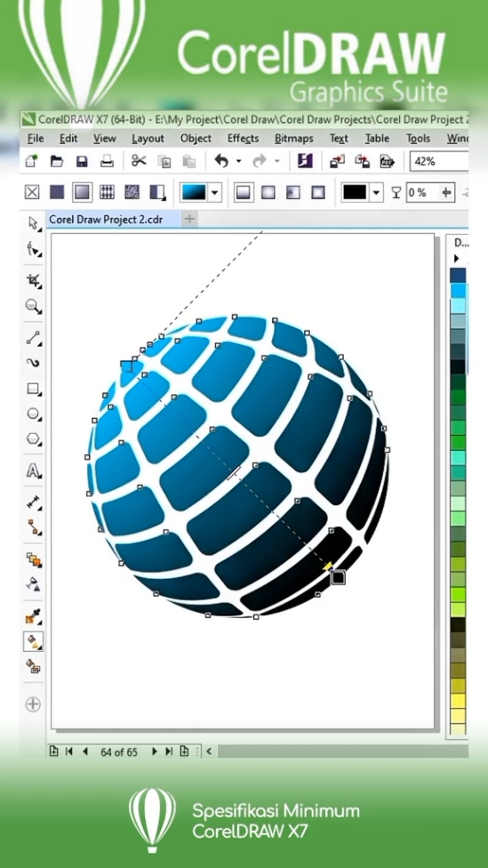
Task: Select the Polygon tool
Action: [34, 439]
